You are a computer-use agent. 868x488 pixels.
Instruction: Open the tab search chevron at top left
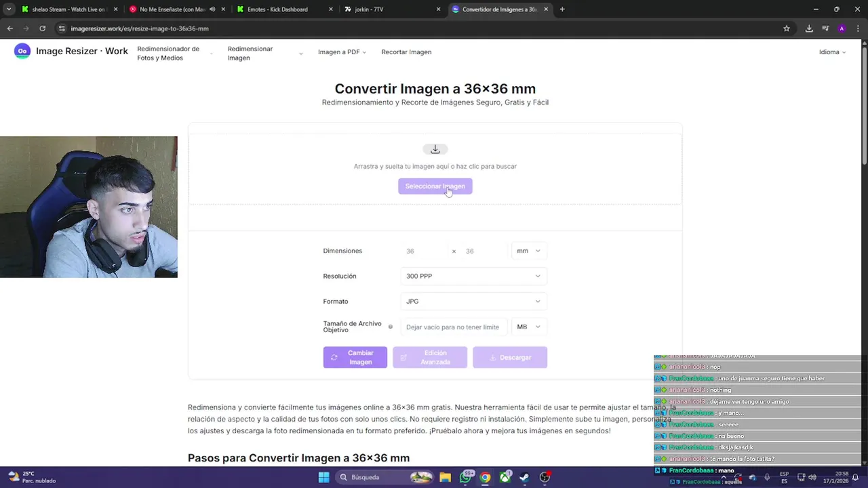click(x=9, y=9)
